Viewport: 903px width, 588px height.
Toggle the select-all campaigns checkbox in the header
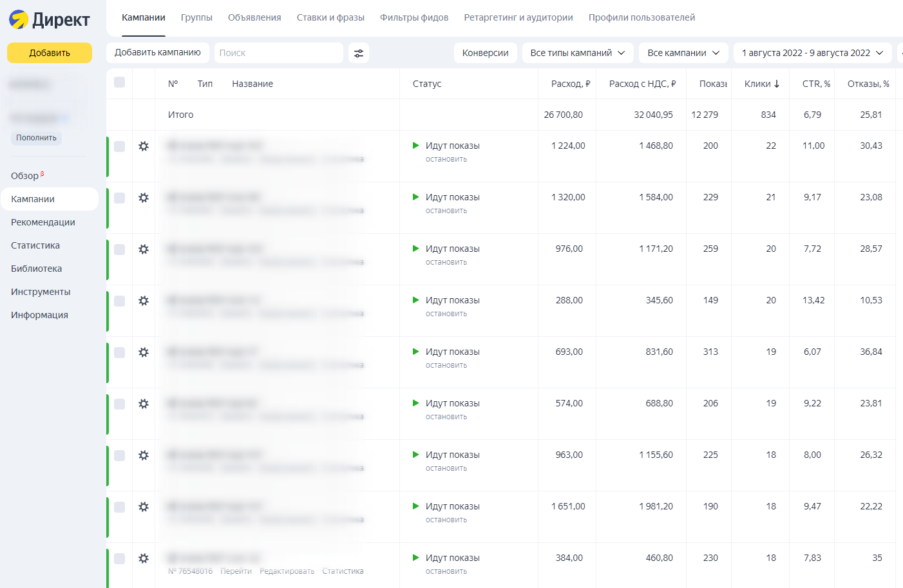[x=119, y=82]
